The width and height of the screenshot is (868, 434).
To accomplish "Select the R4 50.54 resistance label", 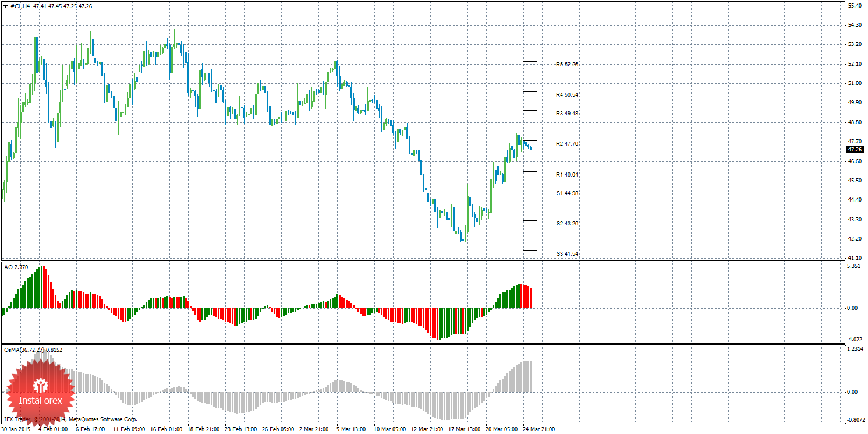I will 566,95.
